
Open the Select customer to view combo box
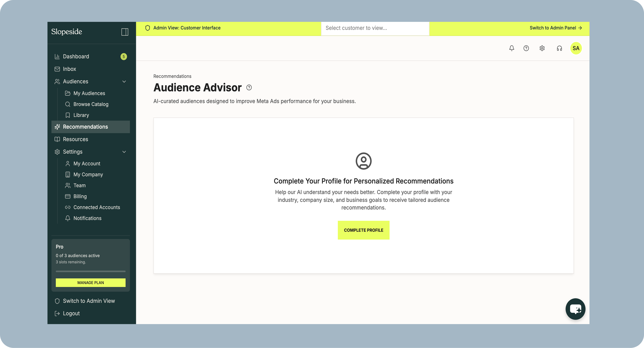click(x=375, y=28)
